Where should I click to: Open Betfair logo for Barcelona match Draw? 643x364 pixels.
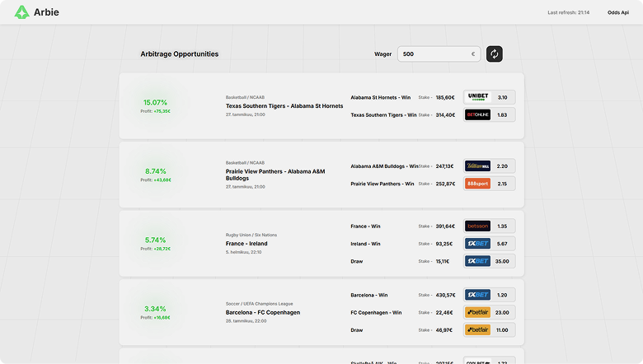(477, 330)
